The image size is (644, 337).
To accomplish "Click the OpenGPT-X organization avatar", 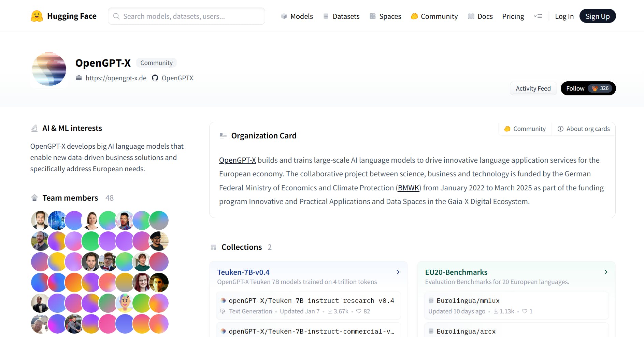I will [x=49, y=69].
